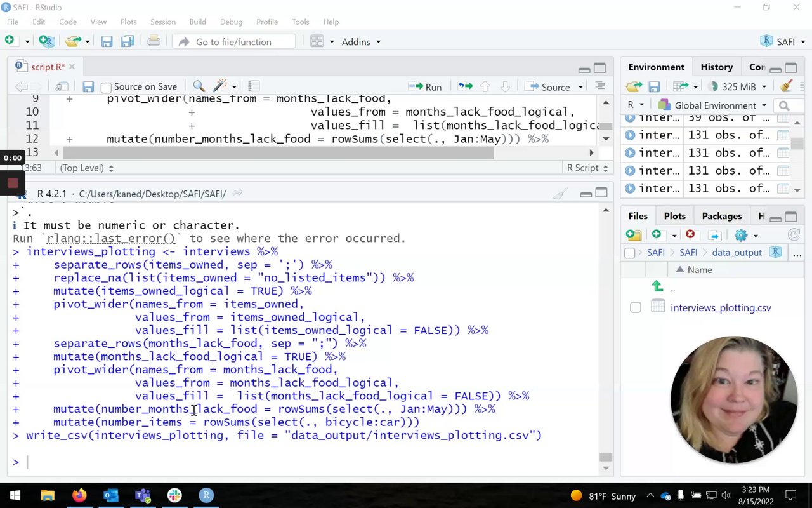Refresh the Files pane listing

pyautogui.click(x=794, y=235)
